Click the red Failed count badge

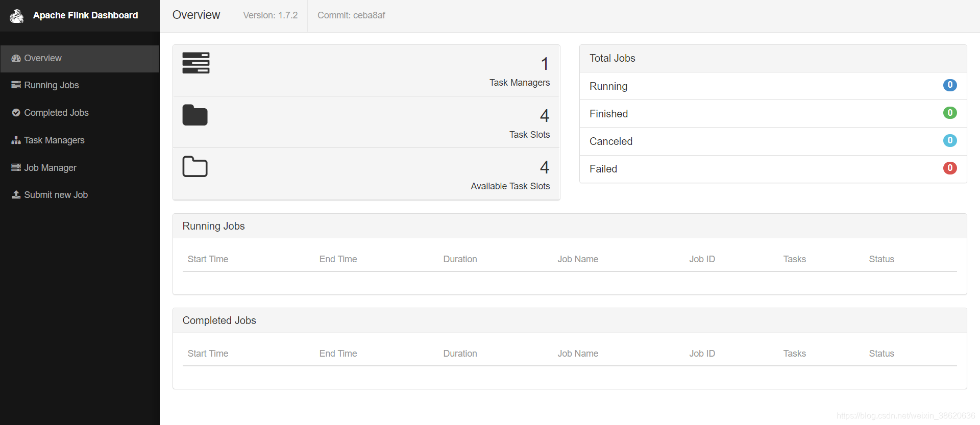950,168
